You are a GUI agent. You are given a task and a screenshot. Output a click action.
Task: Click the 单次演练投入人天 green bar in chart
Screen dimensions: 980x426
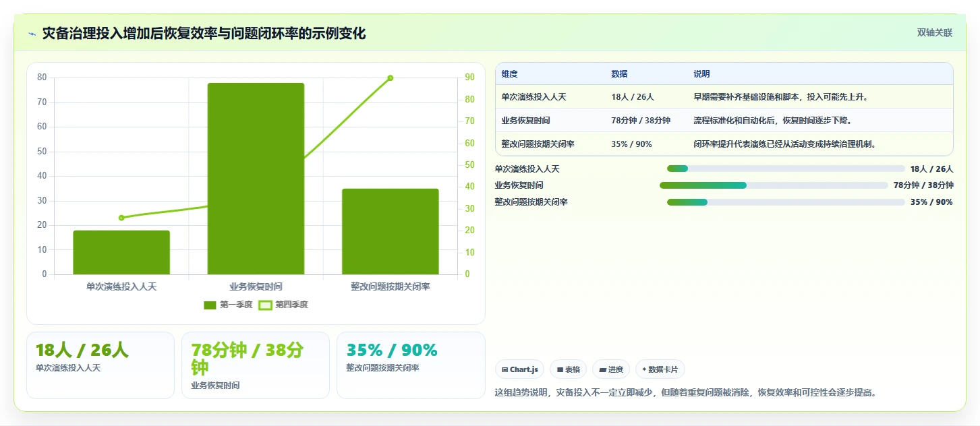(x=121, y=252)
